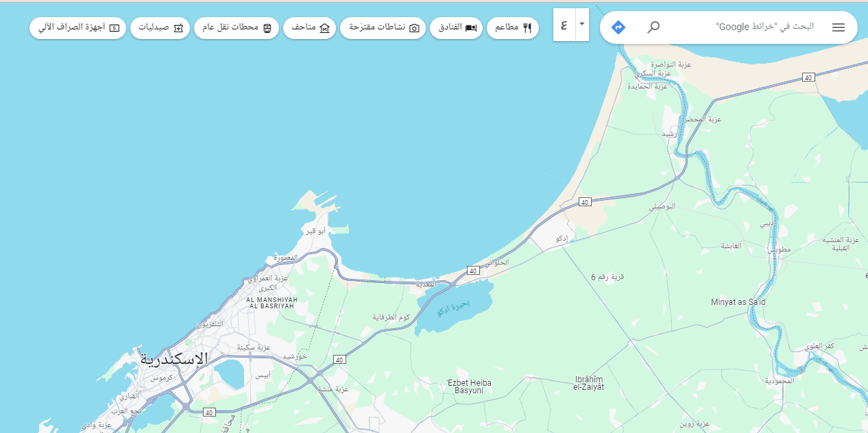Click the كفر العلوي label
Image resolution: width=868 pixels, height=433 pixels.
(x=820, y=347)
